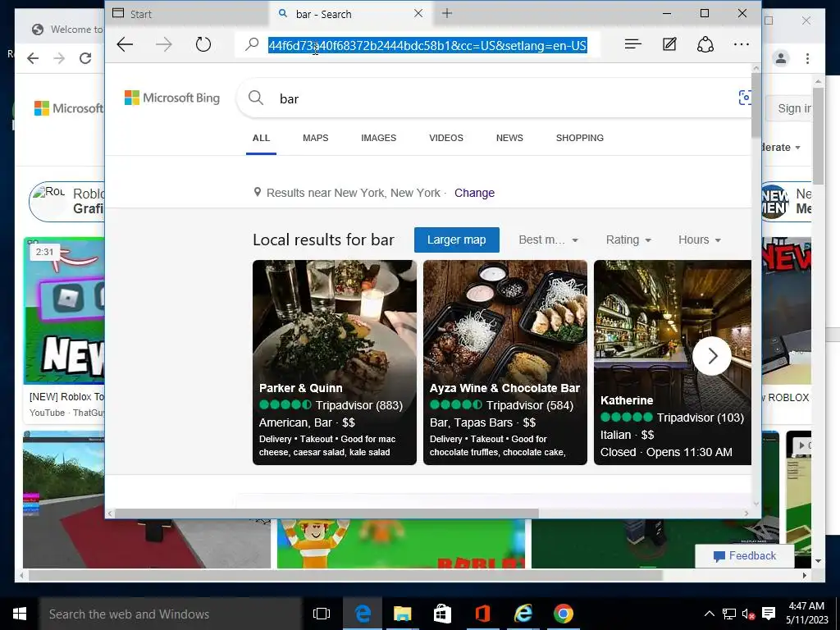
Task: Click the Edge forward arrow
Action: [164, 44]
